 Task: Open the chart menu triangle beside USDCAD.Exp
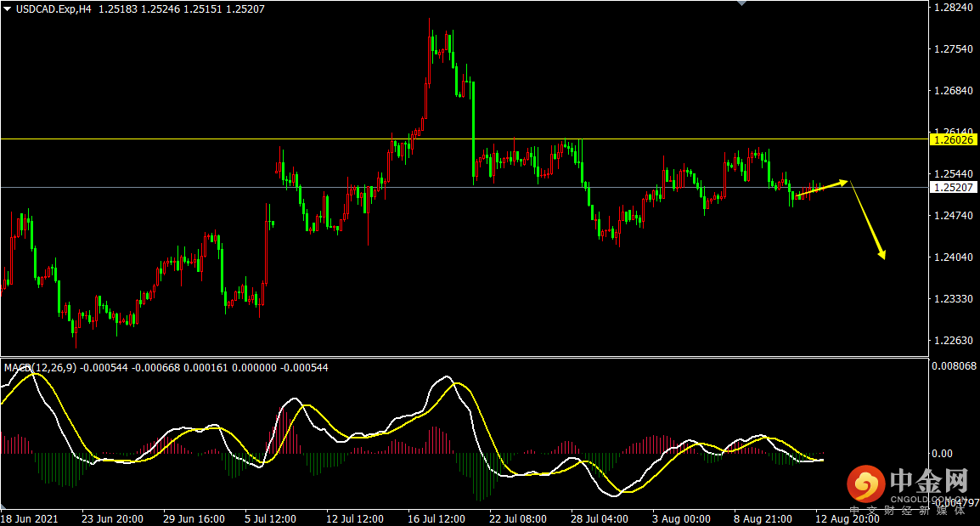(8, 9)
